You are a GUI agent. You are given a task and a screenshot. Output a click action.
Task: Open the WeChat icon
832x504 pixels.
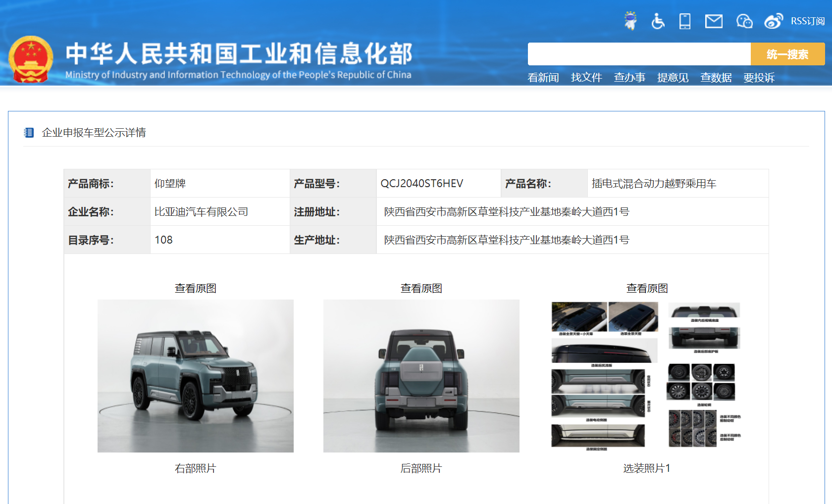click(744, 21)
